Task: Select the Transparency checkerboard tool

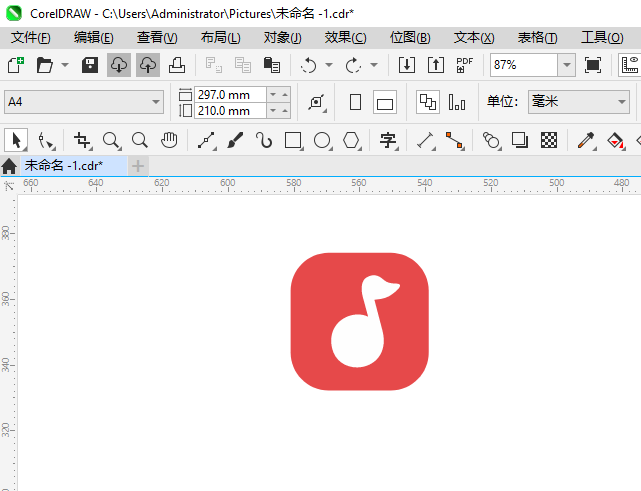Action: (549, 141)
